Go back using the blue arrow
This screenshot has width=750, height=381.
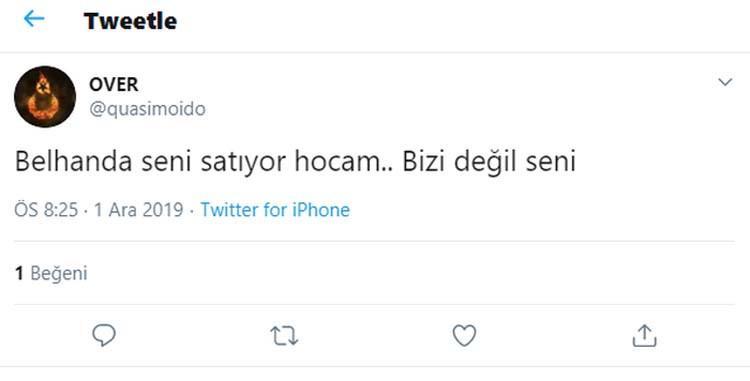34,20
